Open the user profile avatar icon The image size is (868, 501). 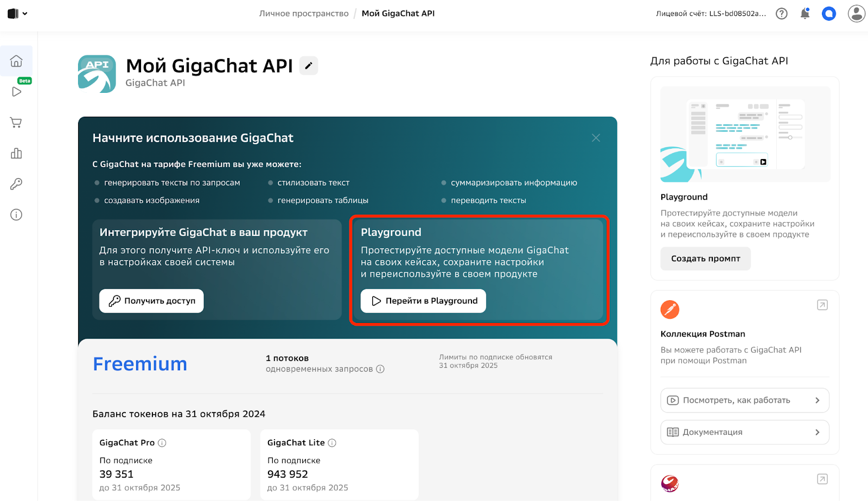857,14
